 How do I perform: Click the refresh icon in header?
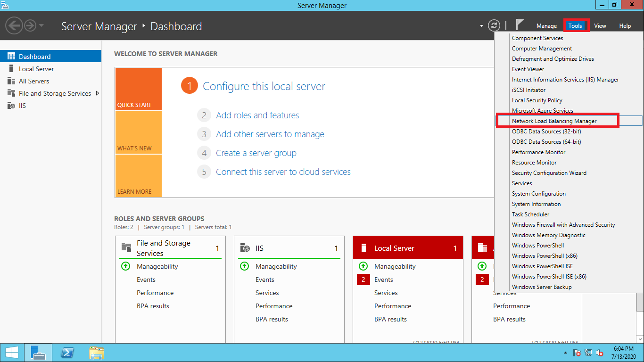pyautogui.click(x=494, y=25)
